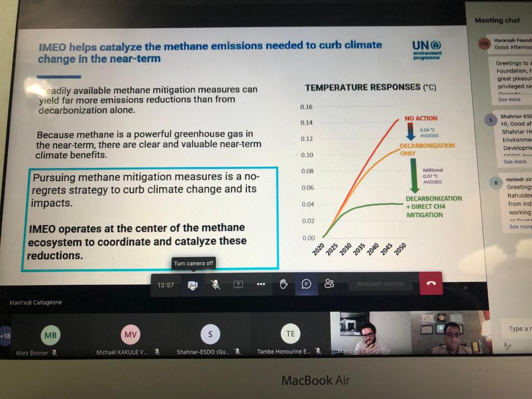Select Manfredi Caltagirone's video tile
Screen dimensions: 532x399
tap(370, 333)
